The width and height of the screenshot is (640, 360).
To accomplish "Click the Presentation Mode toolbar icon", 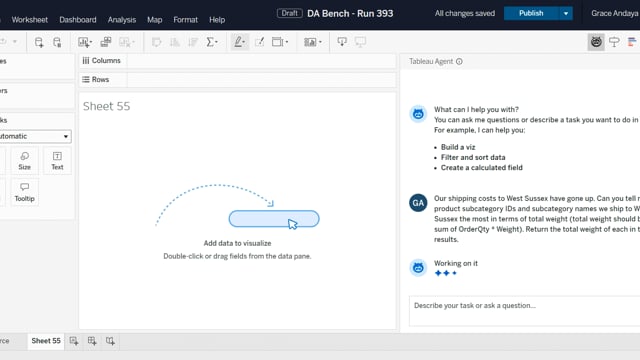I will coord(360,42).
